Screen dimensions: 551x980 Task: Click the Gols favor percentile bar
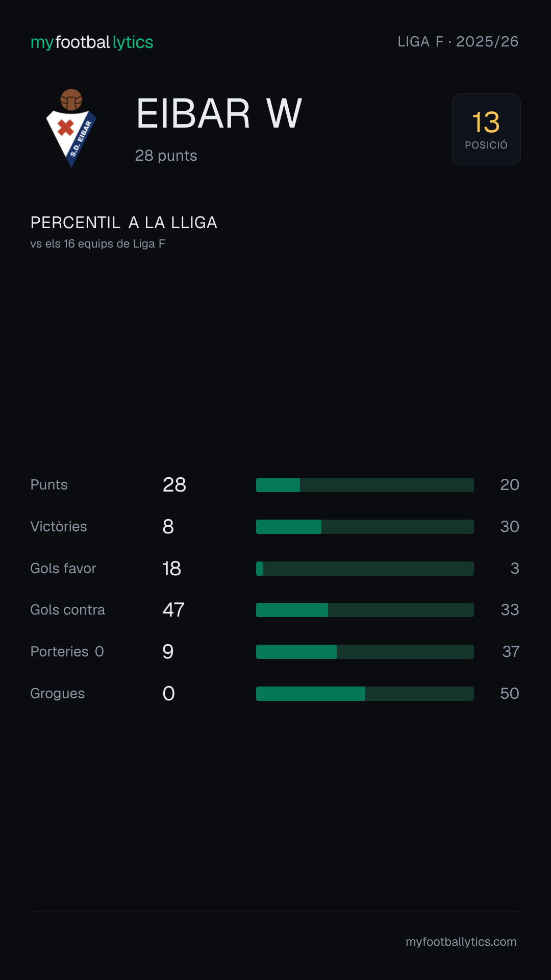click(365, 569)
